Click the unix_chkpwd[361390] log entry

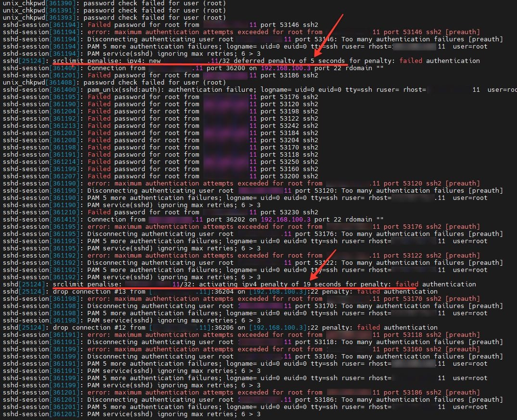(x=114, y=3)
